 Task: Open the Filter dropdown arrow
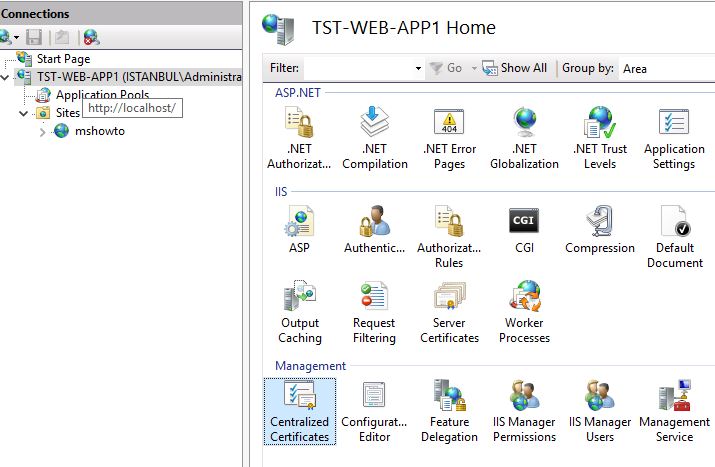418,68
